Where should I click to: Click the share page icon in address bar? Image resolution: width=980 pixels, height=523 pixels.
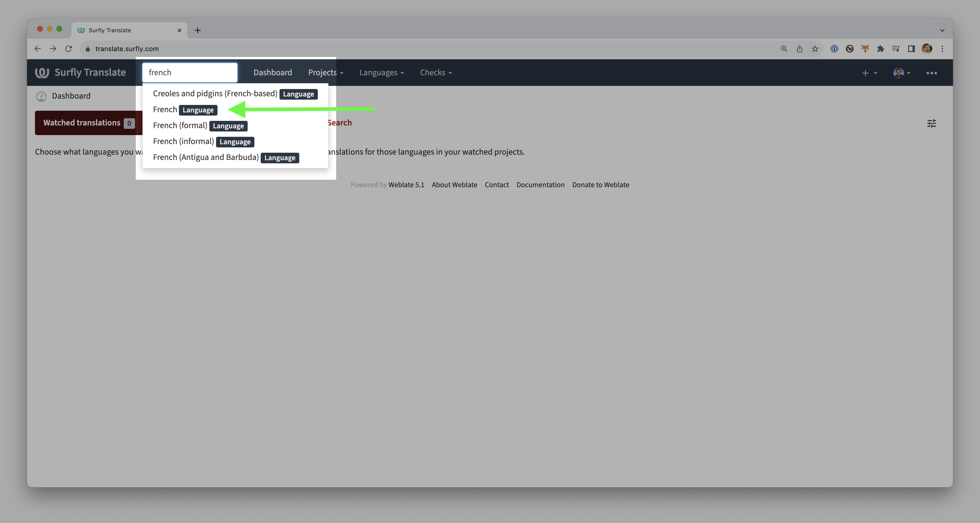[799, 49]
